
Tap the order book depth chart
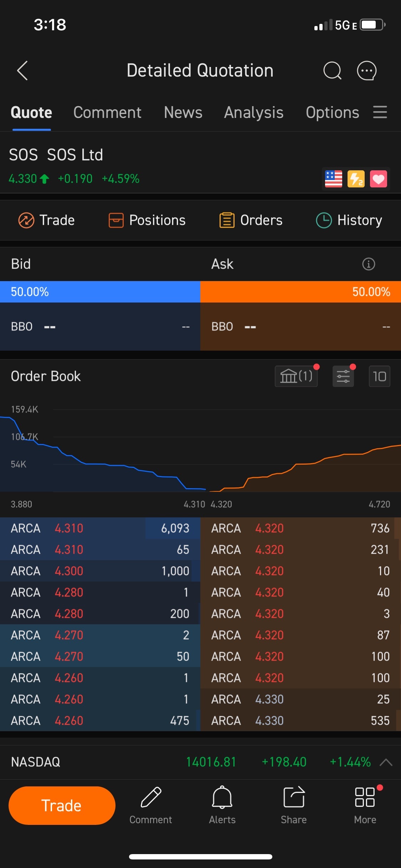pyautogui.click(x=200, y=451)
